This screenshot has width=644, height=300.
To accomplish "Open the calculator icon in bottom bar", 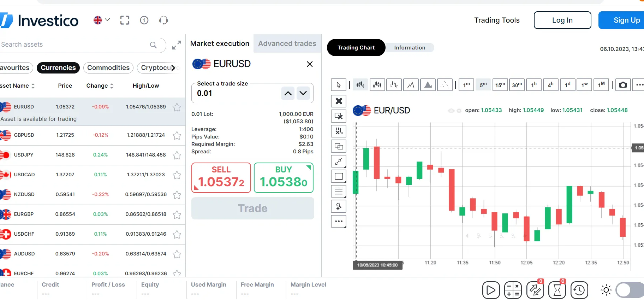I will pos(513,290).
